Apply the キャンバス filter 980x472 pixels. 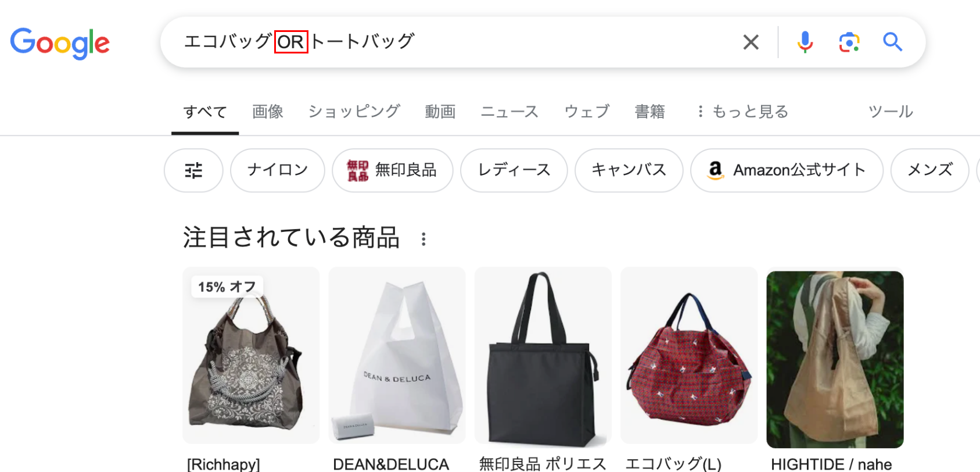click(629, 170)
